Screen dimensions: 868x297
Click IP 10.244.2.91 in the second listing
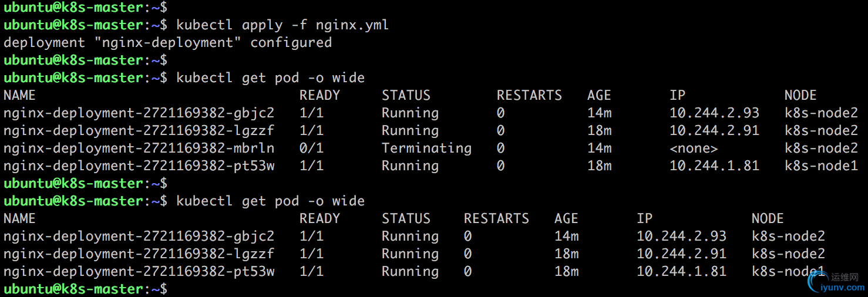pyautogui.click(x=681, y=254)
